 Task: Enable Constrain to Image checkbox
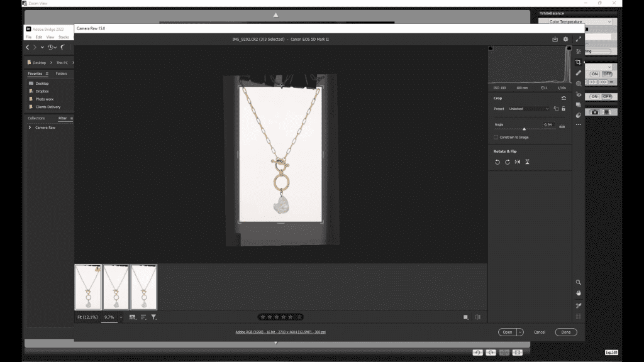click(496, 137)
